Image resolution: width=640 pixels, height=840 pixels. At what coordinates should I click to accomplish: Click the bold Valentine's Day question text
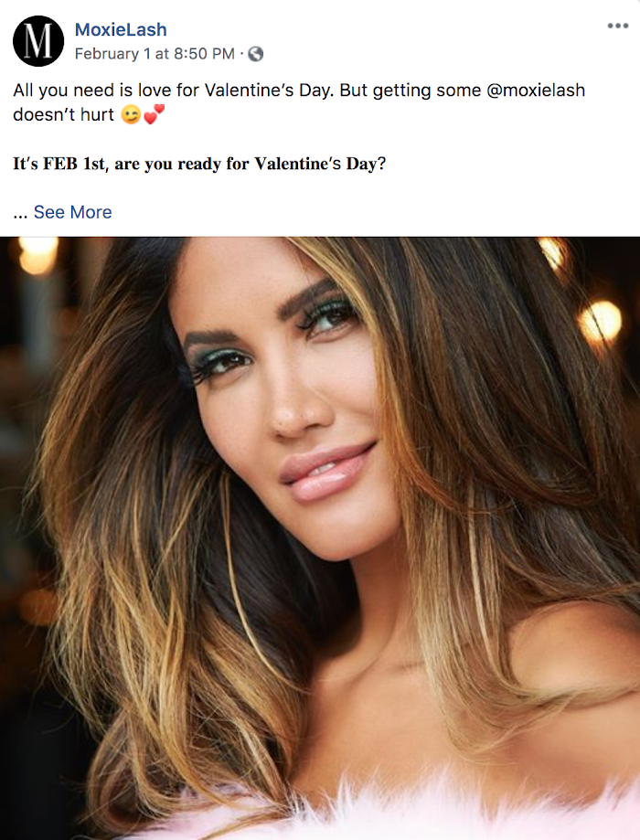tap(199, 164)
